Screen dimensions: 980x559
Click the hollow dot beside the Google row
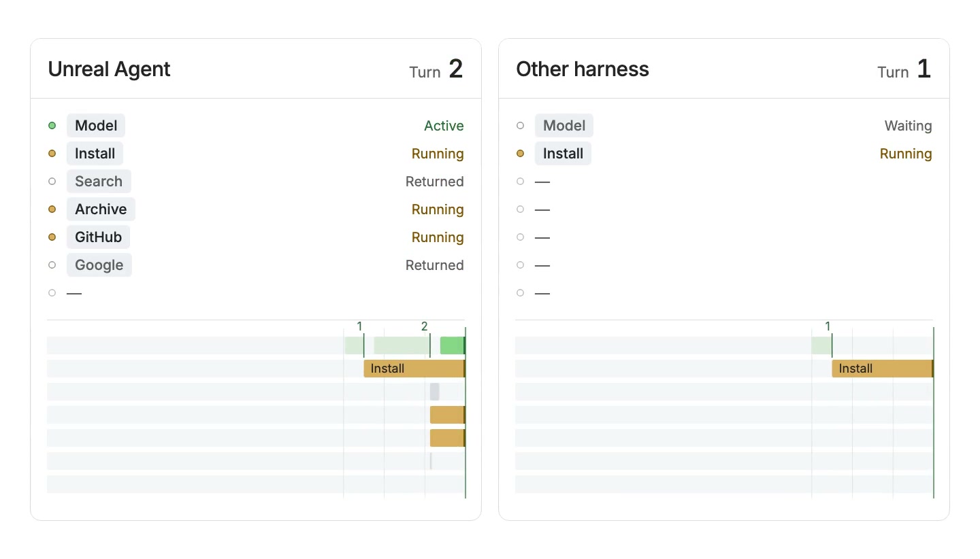[52, 265]
